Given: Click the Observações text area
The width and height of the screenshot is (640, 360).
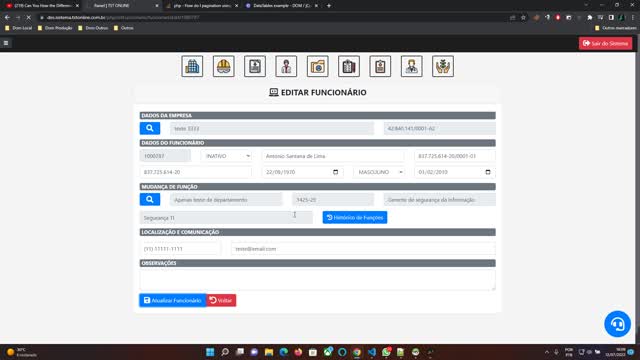Looking at the screenshot, I should tap(318, 280).
